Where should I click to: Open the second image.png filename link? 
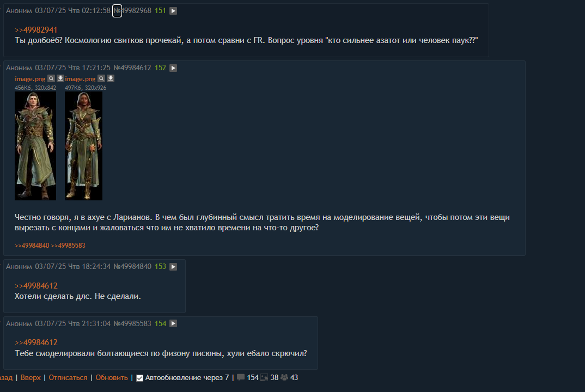tap(80, 79)
